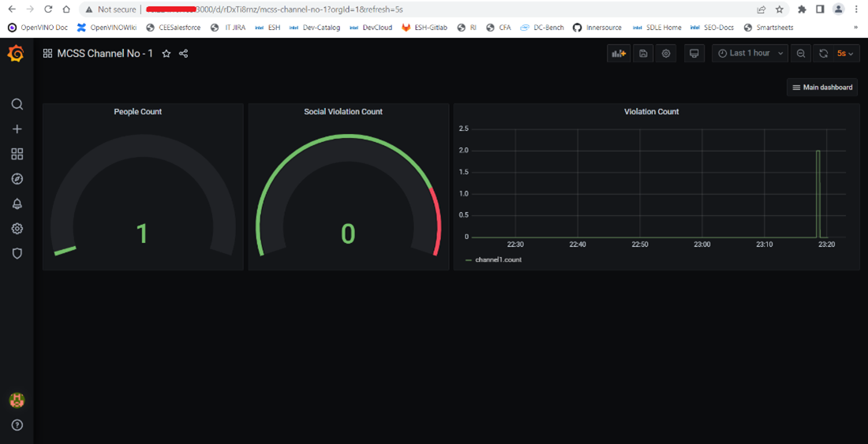
Task: Toggle channel1.count series in legend
Action: [x=497, y=259]
